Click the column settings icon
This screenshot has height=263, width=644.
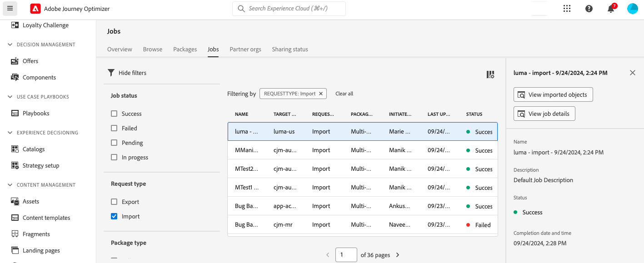(x=490, y=74)
